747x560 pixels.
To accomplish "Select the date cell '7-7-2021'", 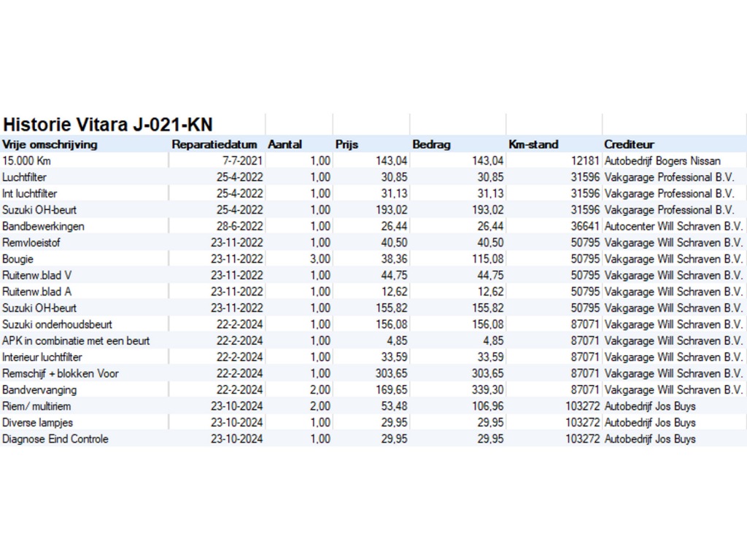I will pyautogui.click(x=243, y=161).
